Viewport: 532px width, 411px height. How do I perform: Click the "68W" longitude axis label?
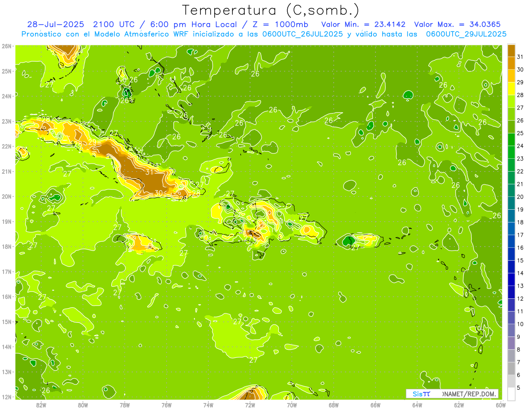(334, 405)
